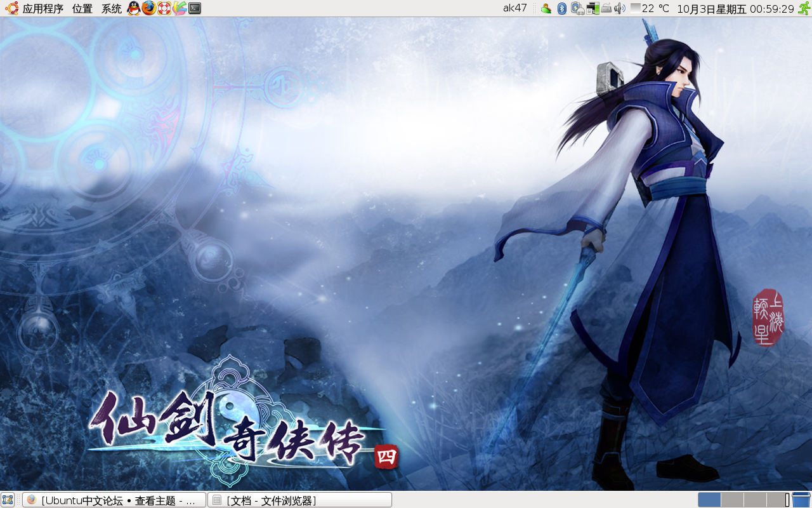Switch to the second workspace
Viewport: 812px width, 508px height.
[x=732, y=500]
